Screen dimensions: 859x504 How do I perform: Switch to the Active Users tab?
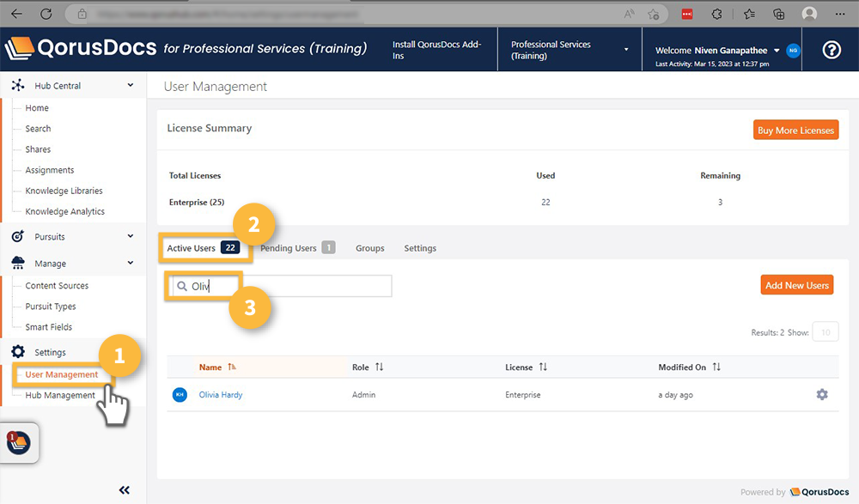click(x=204, y=248)
